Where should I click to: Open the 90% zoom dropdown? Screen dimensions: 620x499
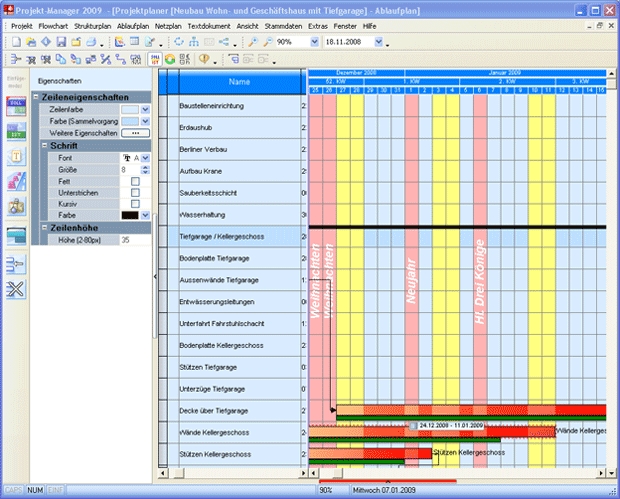(314, 42)
